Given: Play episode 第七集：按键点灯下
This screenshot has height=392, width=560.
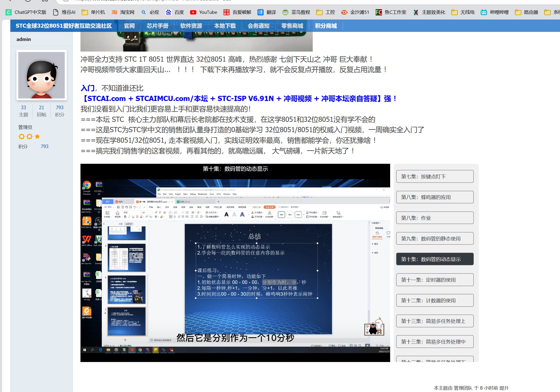Looking at the screenshot, I should pyautogui.click(x=435, y=176).
